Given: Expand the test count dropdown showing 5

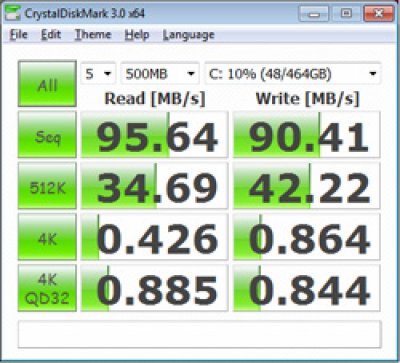Looking at the screenshot, I should point(98,73).
